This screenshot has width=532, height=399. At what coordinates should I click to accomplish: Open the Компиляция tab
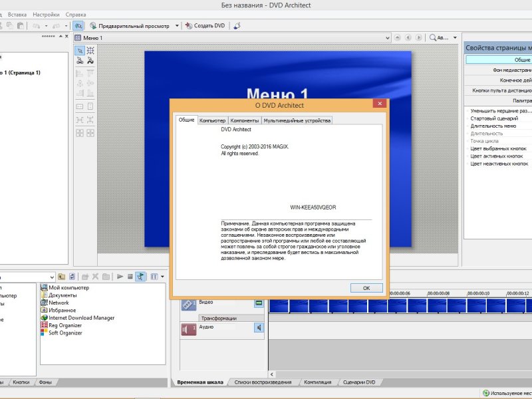[318, 382]
